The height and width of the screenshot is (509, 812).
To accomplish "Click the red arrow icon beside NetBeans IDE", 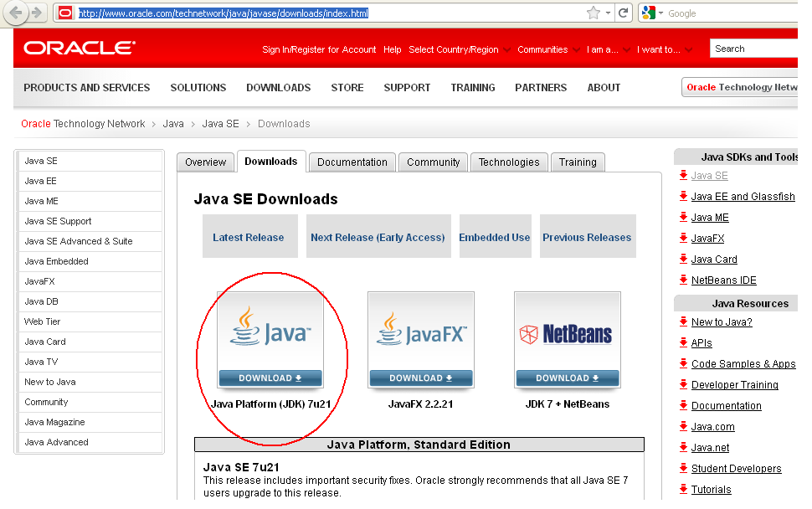I will [x=684, y=280].
